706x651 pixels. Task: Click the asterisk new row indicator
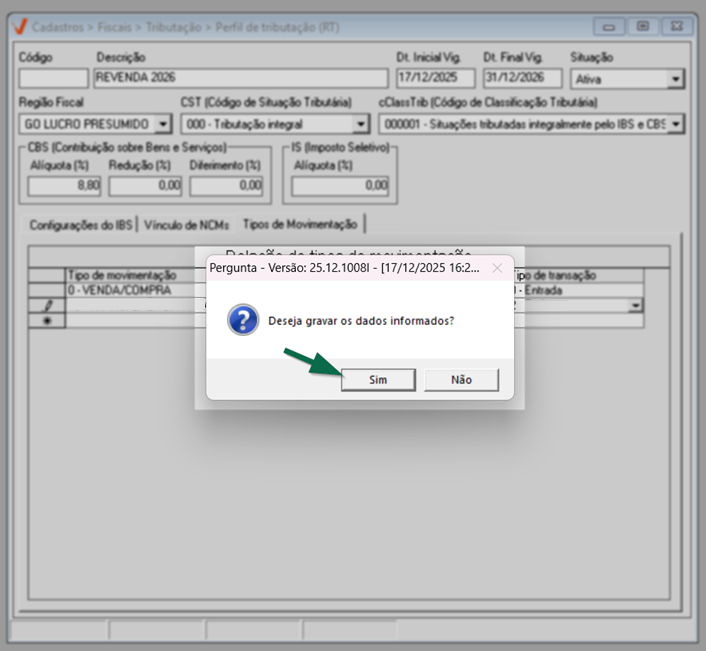point(47,321)
